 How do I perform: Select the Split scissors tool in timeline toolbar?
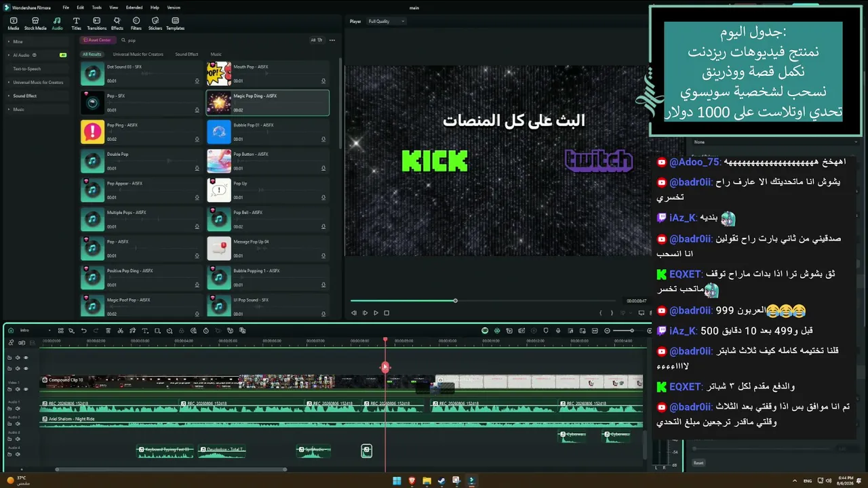click(x=120, y=331)
